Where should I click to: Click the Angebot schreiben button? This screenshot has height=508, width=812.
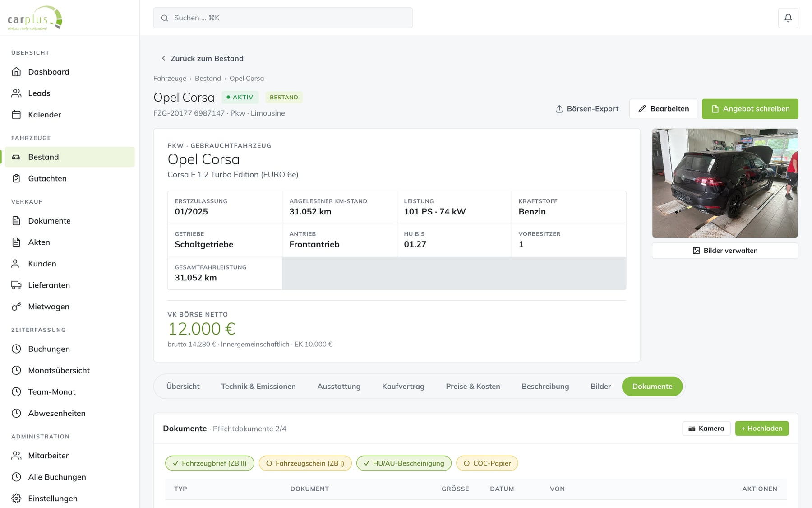click(750, 109)
